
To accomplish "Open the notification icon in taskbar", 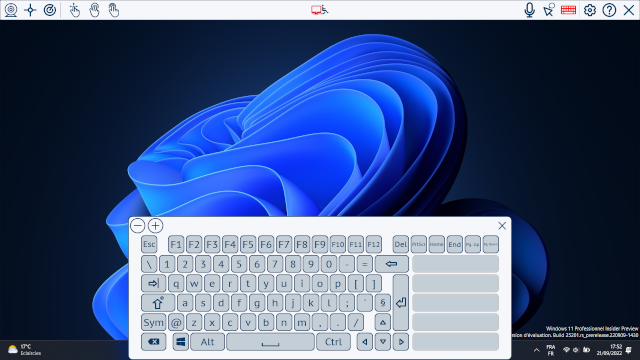I will [x=629, y=350].
